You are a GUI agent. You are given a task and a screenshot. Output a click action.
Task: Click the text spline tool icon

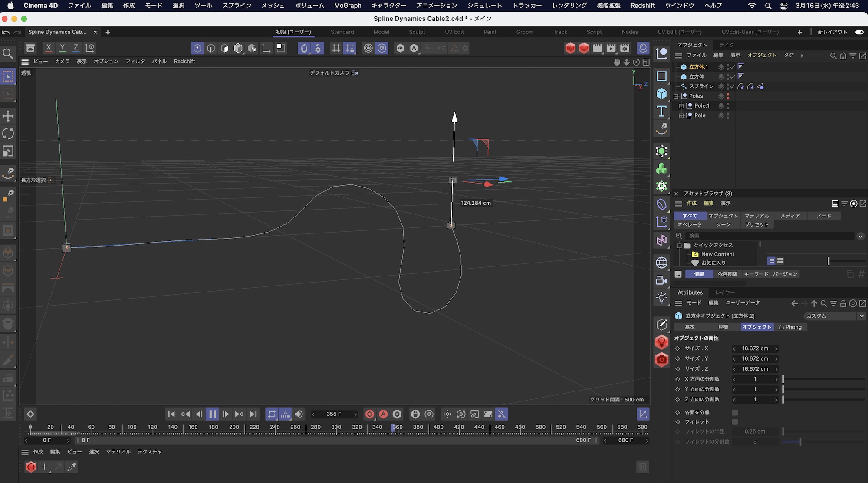click(661, 112)
